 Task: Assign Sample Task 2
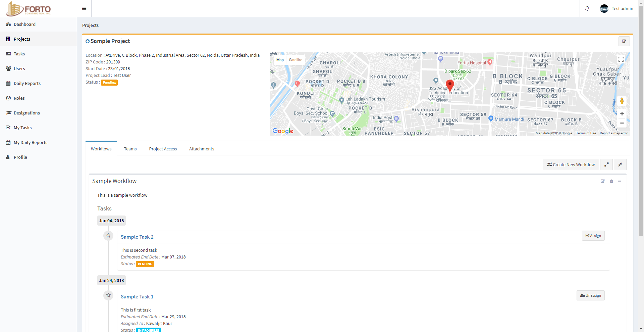[x=593, y=236]
